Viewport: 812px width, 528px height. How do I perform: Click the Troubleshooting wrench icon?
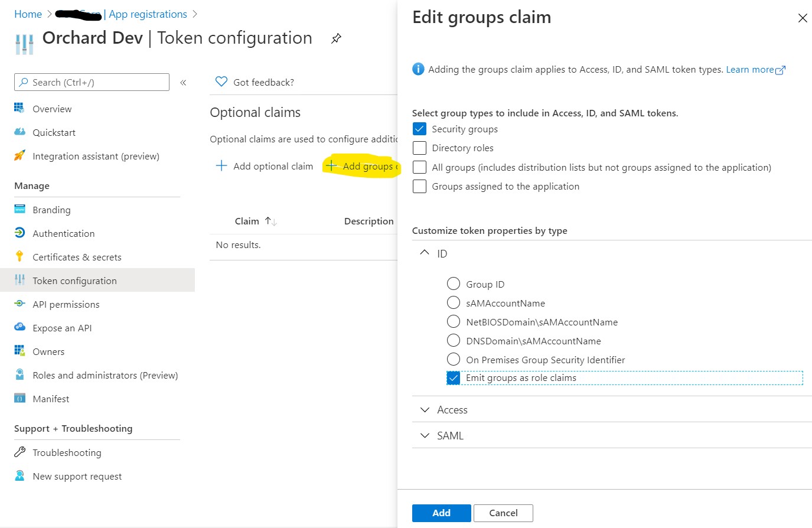click(19, 452)
